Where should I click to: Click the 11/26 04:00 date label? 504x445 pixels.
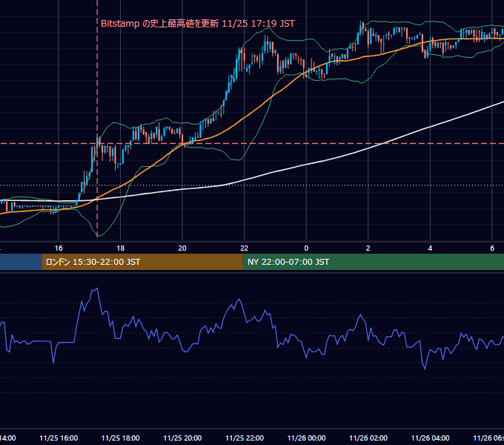click(x=431, y=438)
